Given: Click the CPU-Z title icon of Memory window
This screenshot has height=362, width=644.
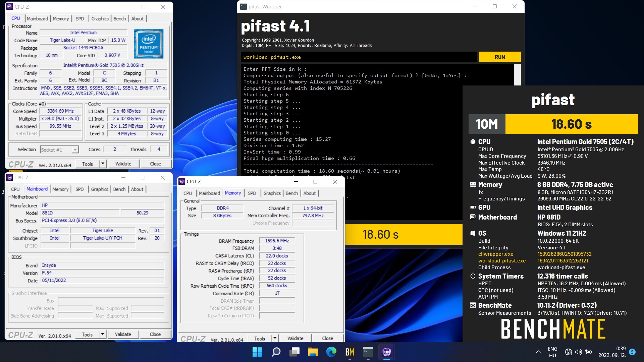Looking at the screenshot, I should 182,181.
